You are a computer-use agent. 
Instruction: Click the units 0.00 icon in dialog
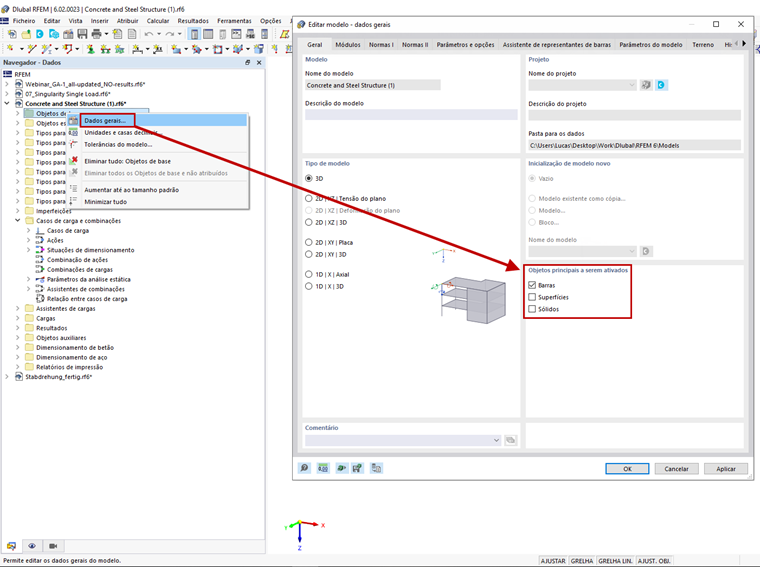pyautogui.click(x=323, y=468)
